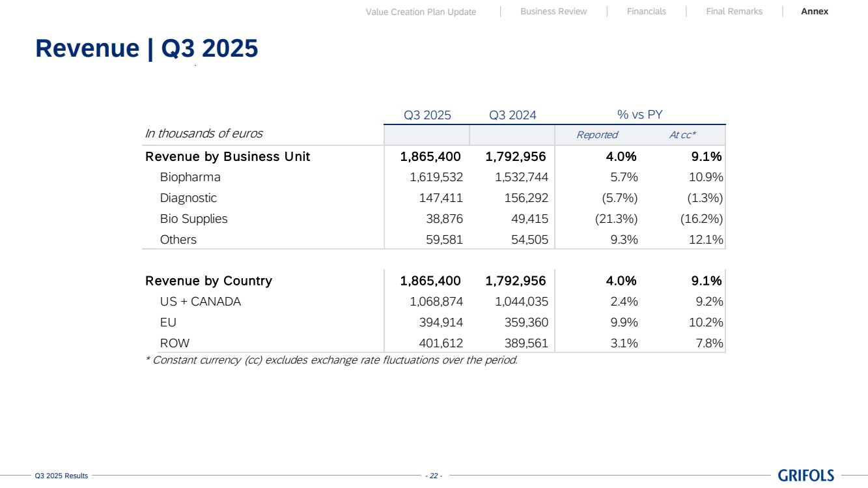Screen dimensions: 868x488
Task: Click the Annex section tab
Action: (815, 12)
